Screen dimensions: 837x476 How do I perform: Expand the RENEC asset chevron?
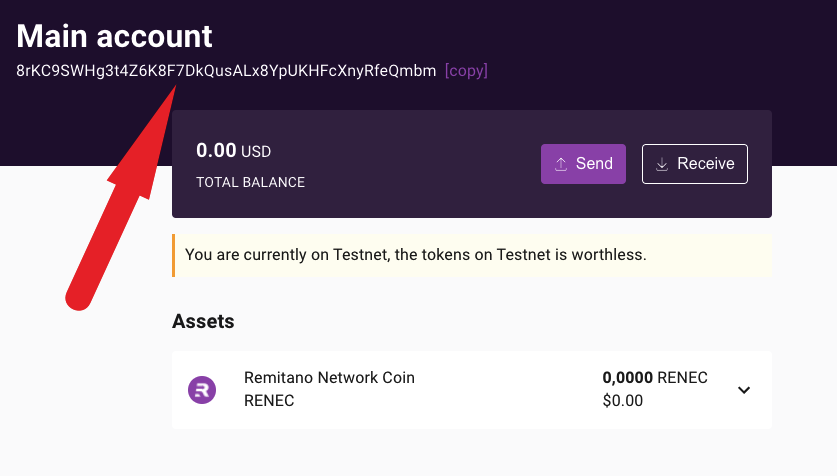[744, 390]
